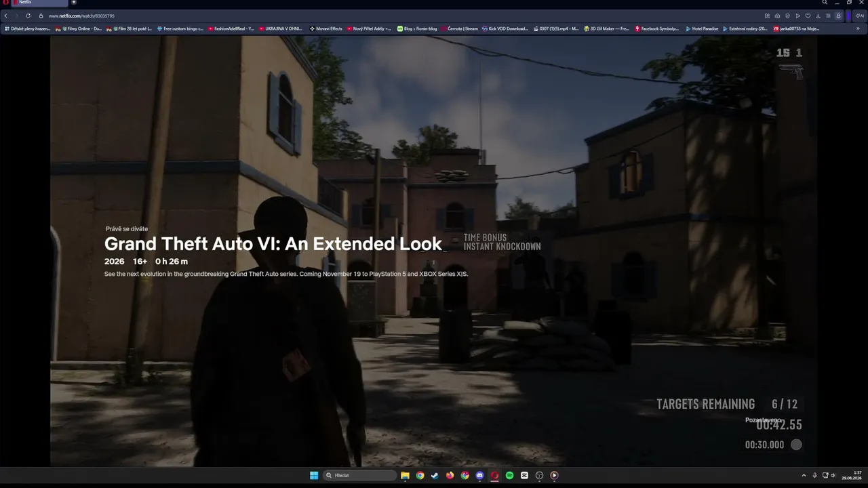Screen dimensions: 868x488
Task: Open the Kick VOD Download bookmark
Action: [x=505, y=28]
